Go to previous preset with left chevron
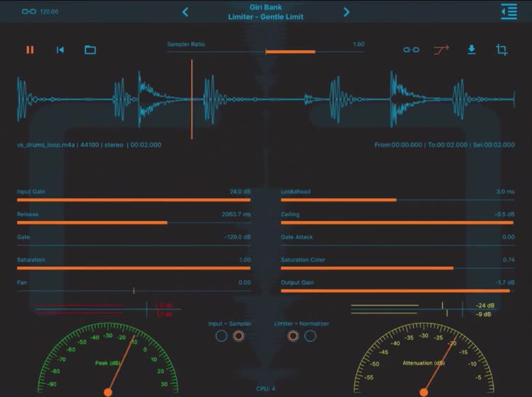The image size is (532, 397). [x=185, y=12]
